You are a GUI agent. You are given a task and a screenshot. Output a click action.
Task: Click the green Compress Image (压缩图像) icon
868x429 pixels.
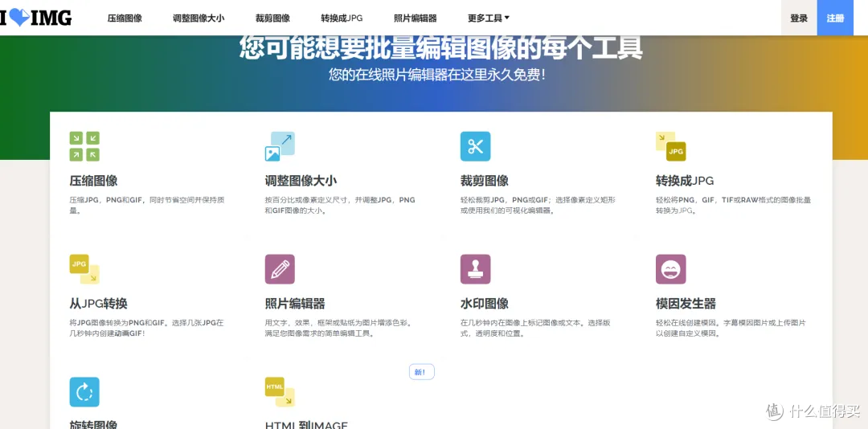[84, 146]
